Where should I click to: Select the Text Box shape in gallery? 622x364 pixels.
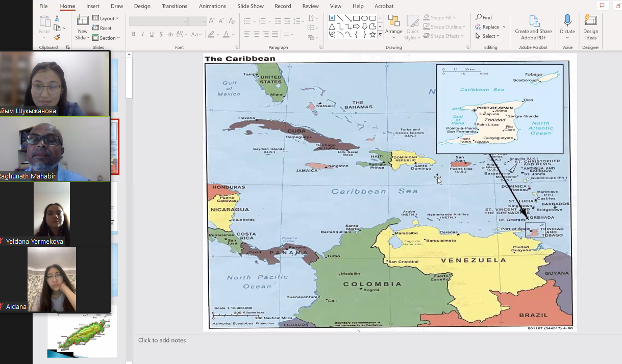[x=332, y=18]
